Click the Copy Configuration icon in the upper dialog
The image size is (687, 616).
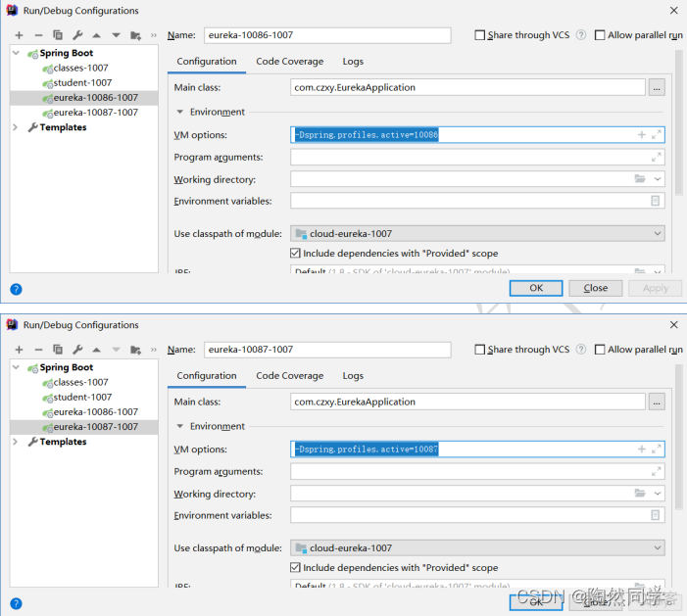(x=58, y=35)
